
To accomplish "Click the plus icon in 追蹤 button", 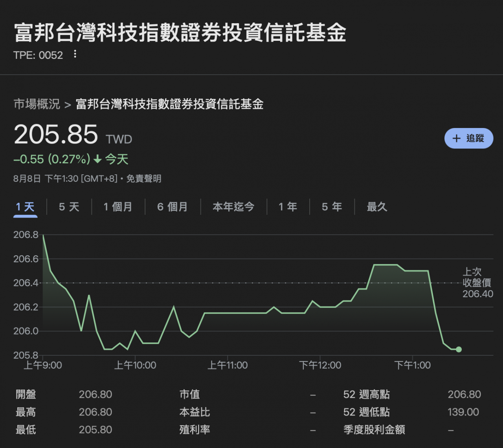I will [x=456, y=138].
